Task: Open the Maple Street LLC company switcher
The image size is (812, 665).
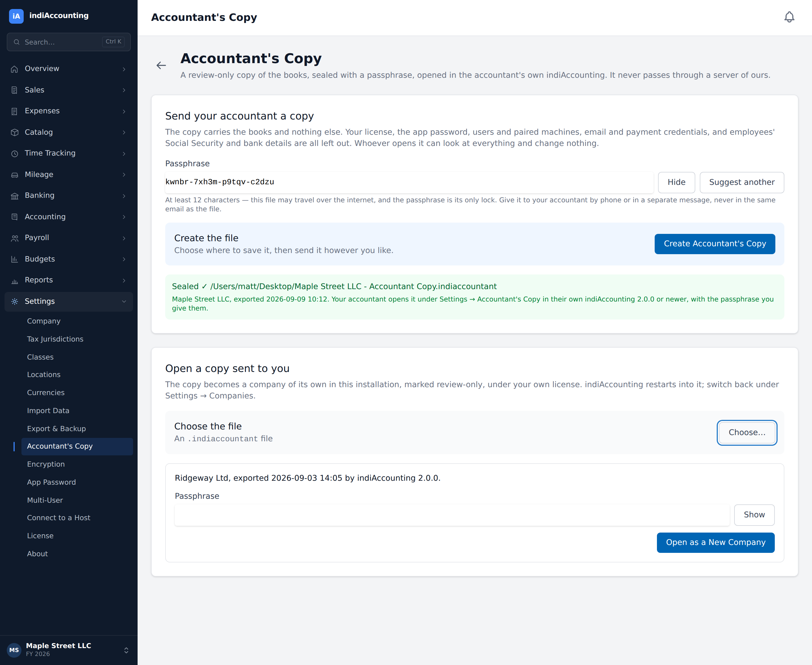Action: pos(69,650)
